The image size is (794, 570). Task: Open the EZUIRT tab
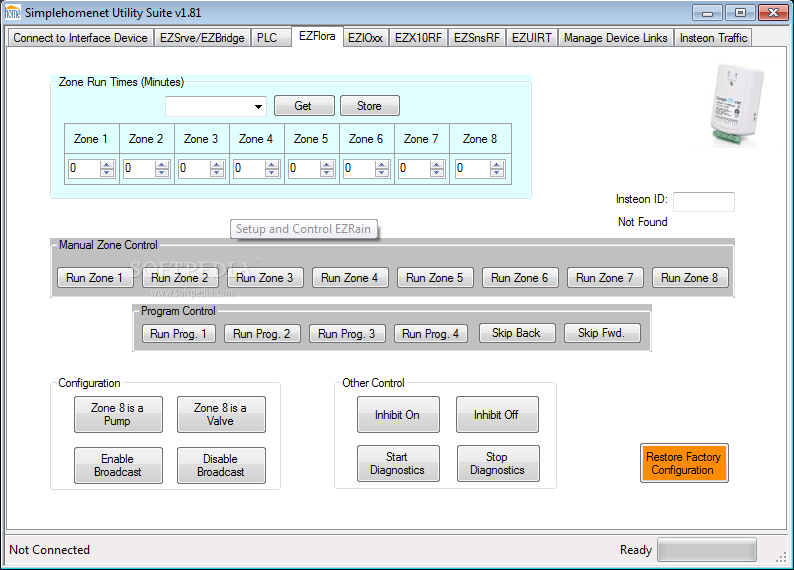(x=532, y=38)
